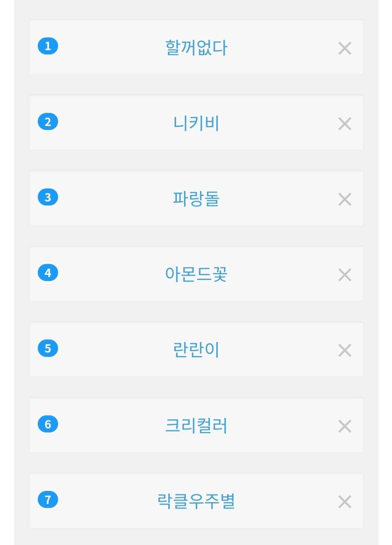Click the number 3 rank badge
The height and width of the screenshot is (545, 392).
pos(48,197)
